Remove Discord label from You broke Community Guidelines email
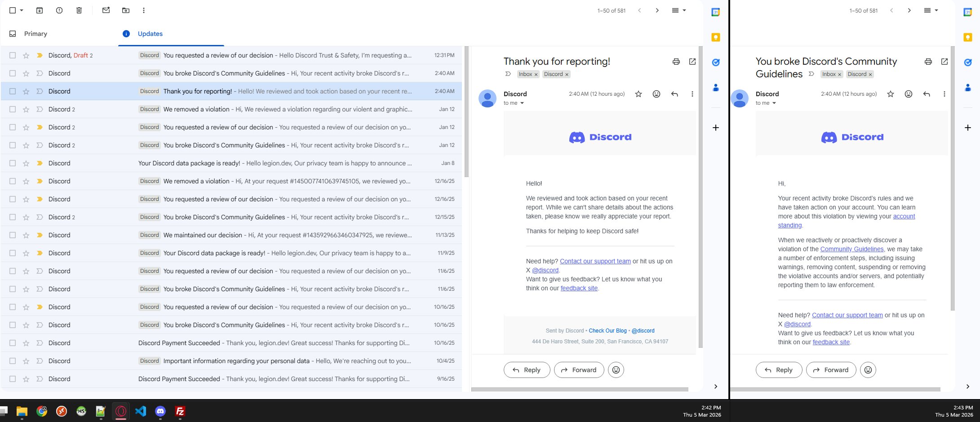This screenshot has width=980, height=422. [870, 75]
